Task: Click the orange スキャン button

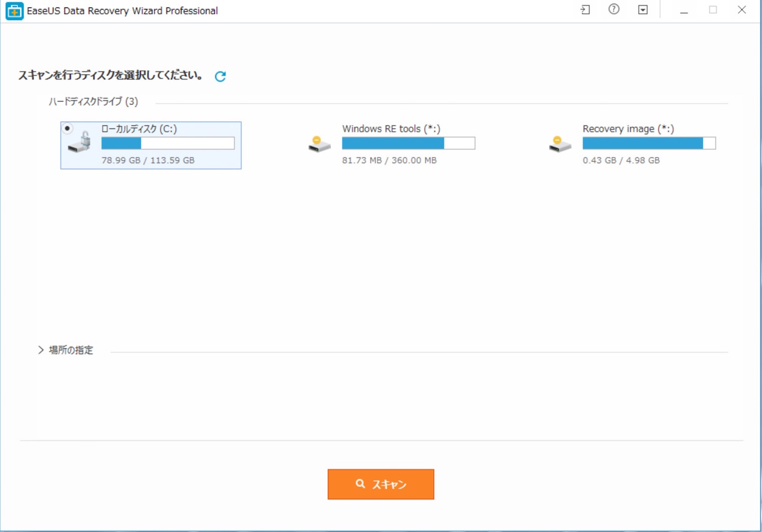Action: click(381, 484)
